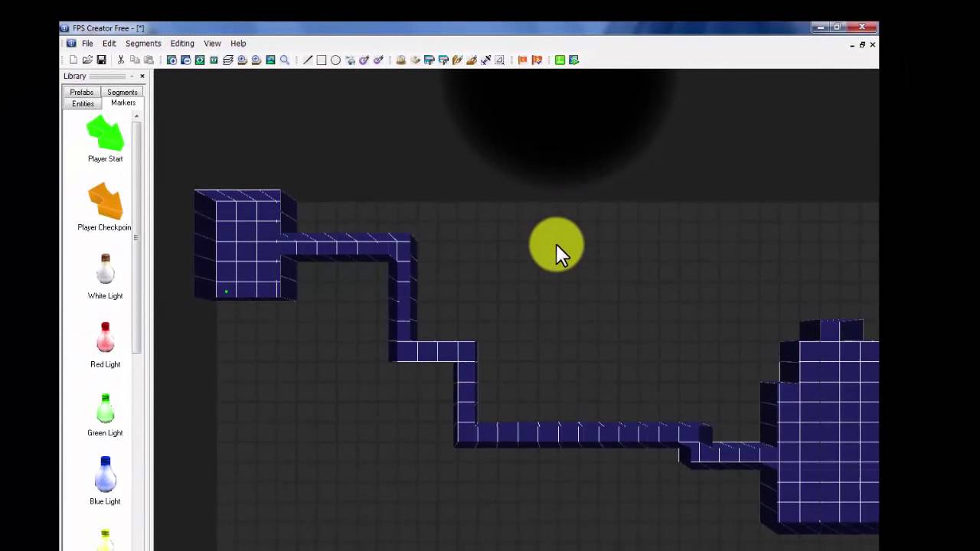
Task: Create a new level with New icon
Action: [x=73, y=60]
